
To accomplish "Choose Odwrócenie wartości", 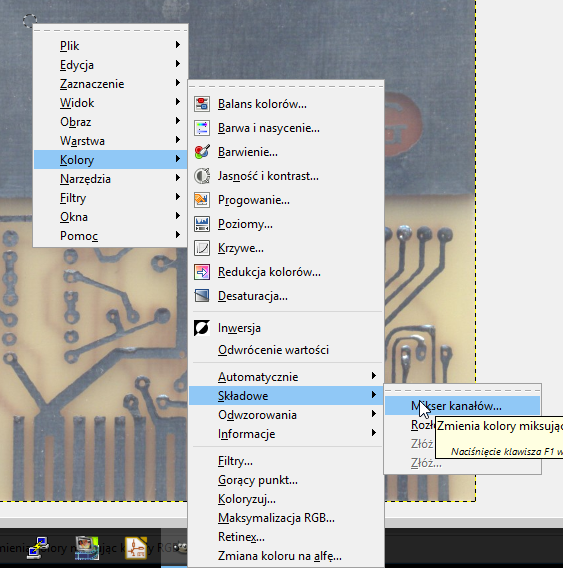I will [286, 350].
